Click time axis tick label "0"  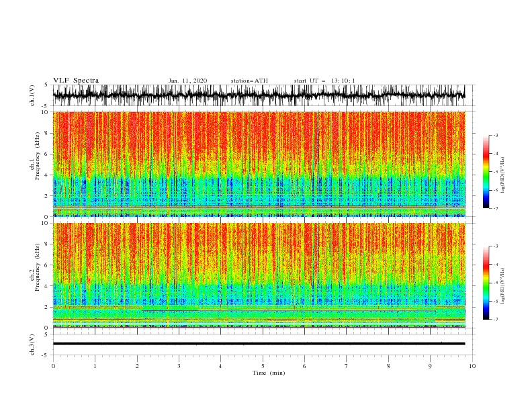coord(53,366)
